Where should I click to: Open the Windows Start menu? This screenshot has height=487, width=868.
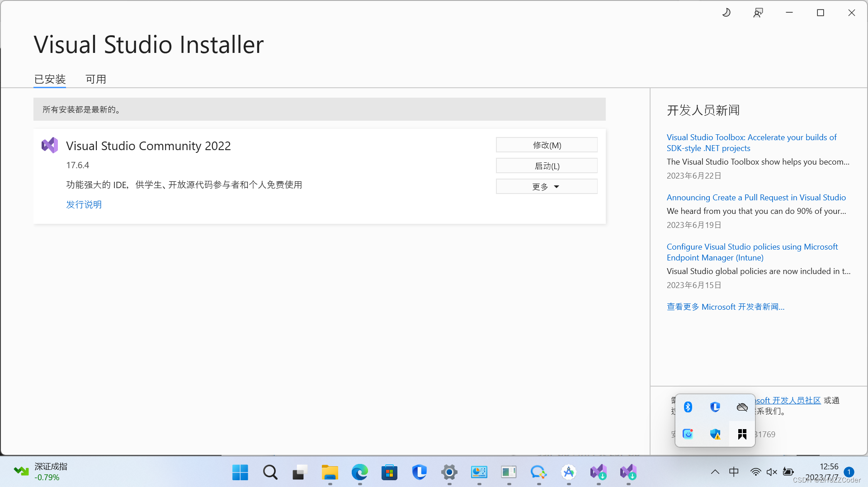[240, 473]
